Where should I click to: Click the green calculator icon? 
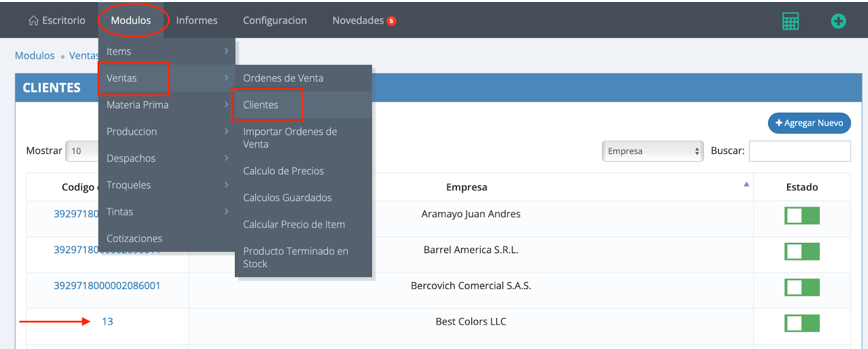790,21
